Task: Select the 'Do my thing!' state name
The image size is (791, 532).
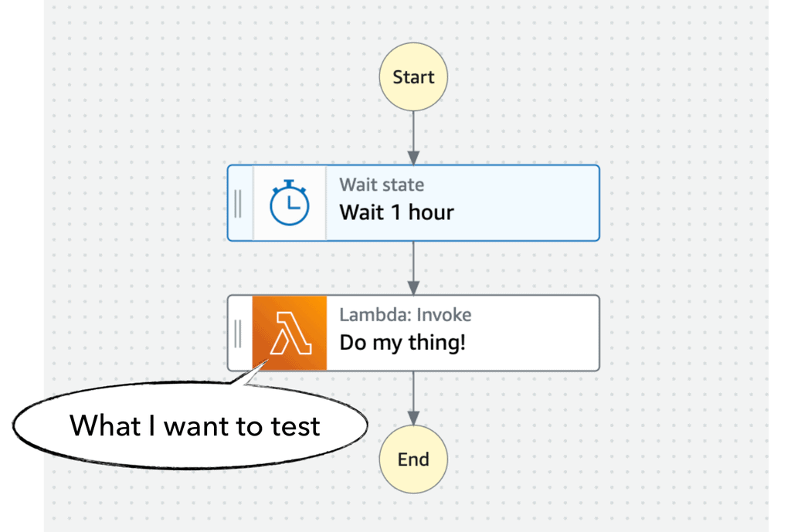Action: tap(402, 342)
